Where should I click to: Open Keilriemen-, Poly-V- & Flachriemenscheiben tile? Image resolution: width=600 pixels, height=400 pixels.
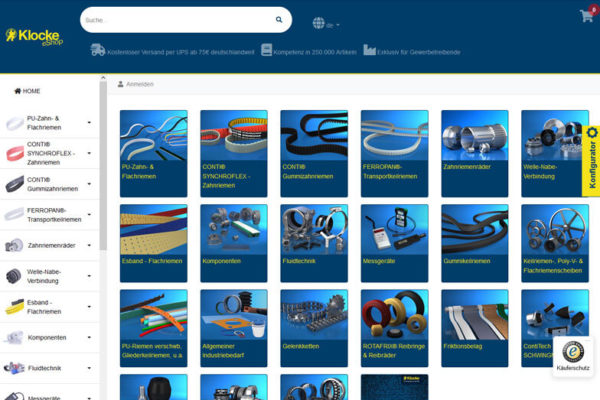(x=555, y=243)
